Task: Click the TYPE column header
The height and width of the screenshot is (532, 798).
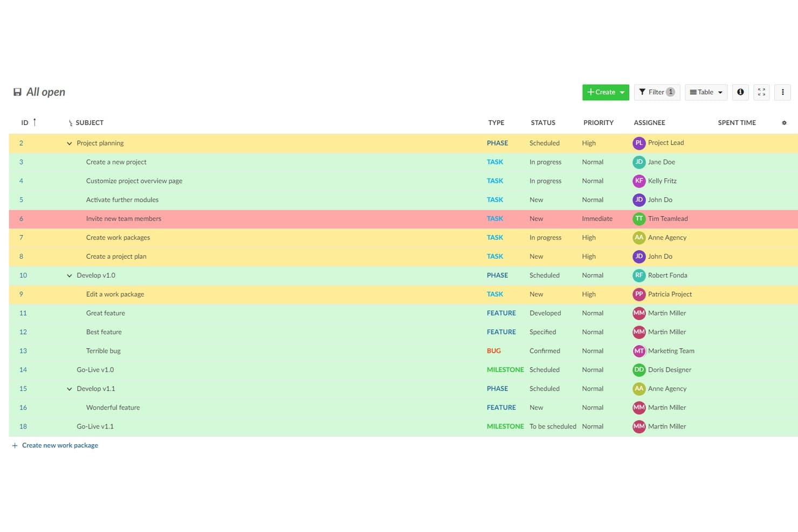Action: pyautogui.click(x=496, y=123)
